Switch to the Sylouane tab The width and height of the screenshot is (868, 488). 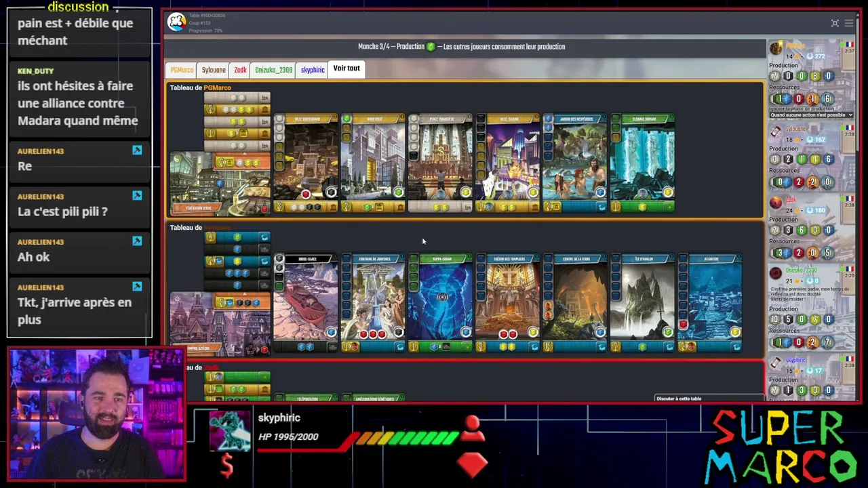point(214,70)
